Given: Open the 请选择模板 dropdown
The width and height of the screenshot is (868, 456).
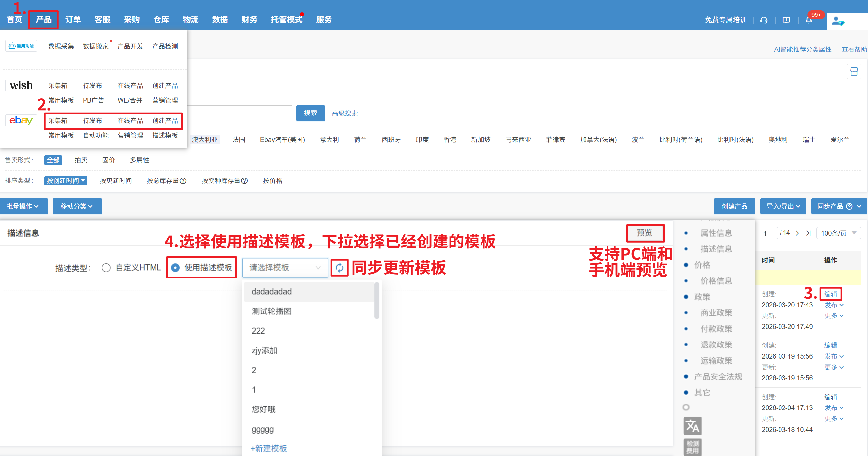Looking at the screenshot, I should click(285, 268).
